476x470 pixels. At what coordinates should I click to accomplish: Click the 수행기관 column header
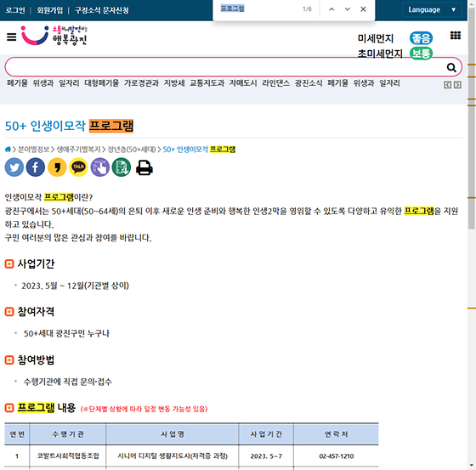click(x=68, y=434)
